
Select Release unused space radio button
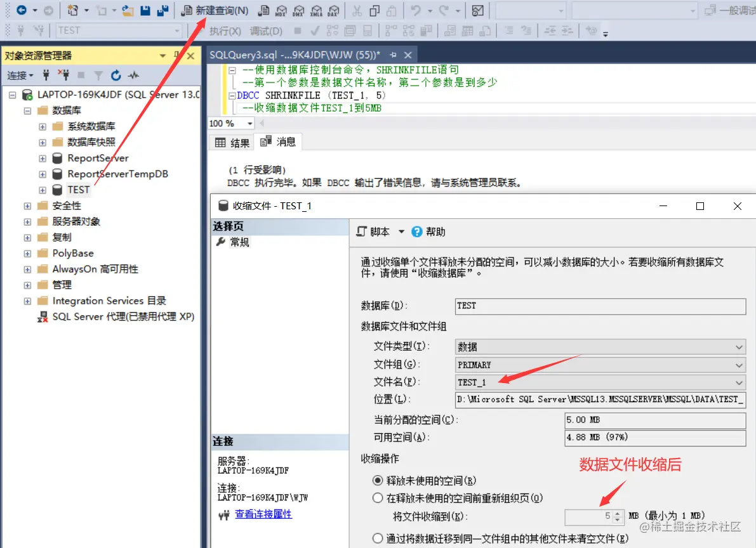coord(378,481)
